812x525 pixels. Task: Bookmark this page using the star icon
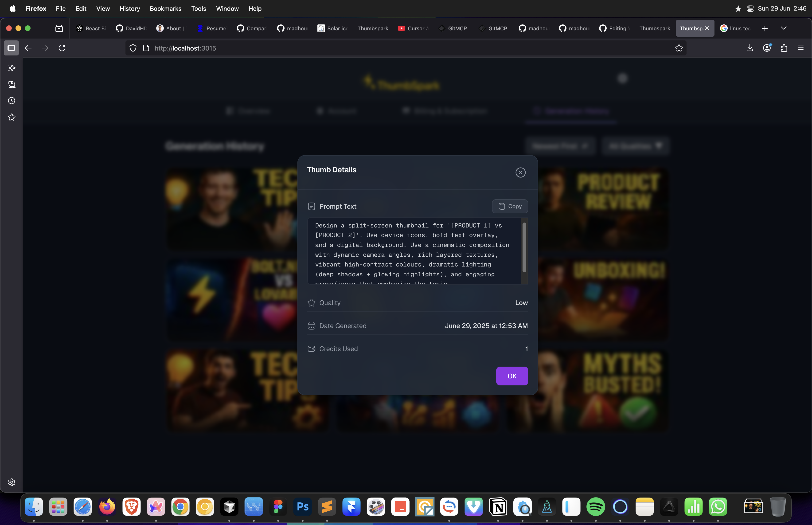tap(679, 48)
